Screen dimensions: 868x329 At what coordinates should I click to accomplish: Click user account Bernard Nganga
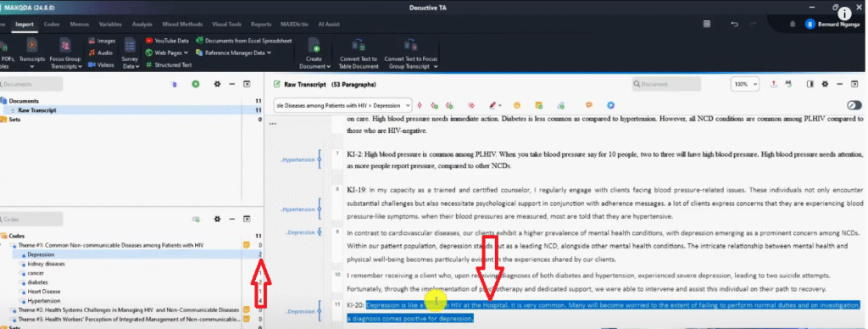(832, 24)
